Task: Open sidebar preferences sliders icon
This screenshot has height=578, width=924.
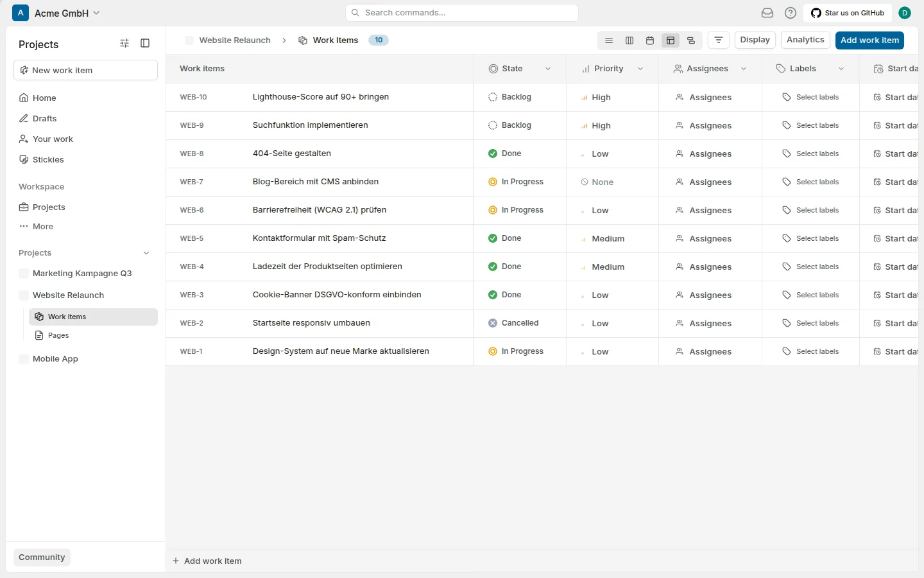Action: point(124,43)
